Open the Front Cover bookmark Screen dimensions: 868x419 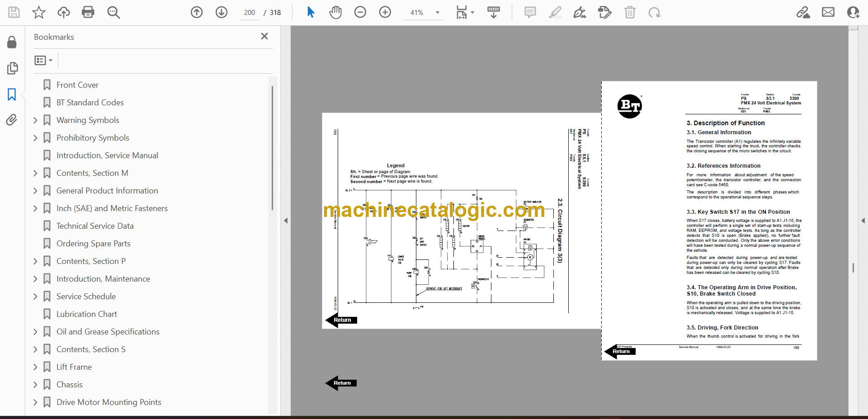tap(77, 85)
